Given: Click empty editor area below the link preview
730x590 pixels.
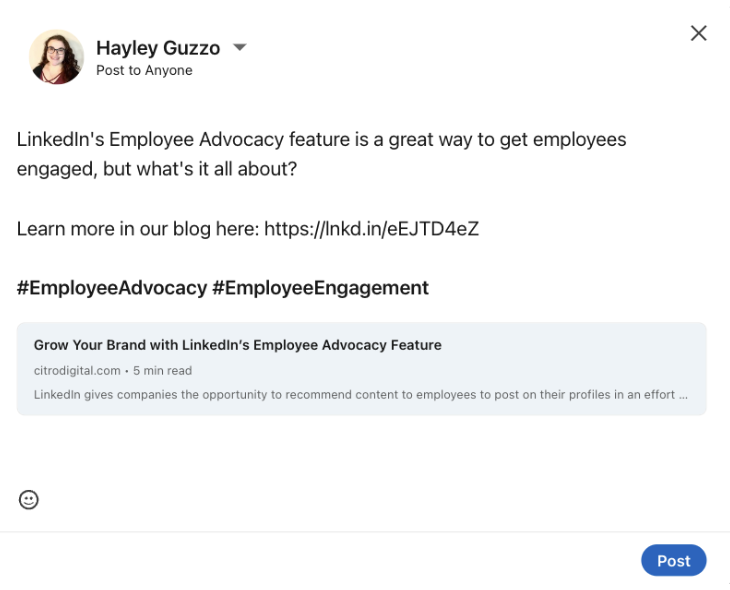Looking at the screenshot, I should pyautogui.click(x=361, y=449).
